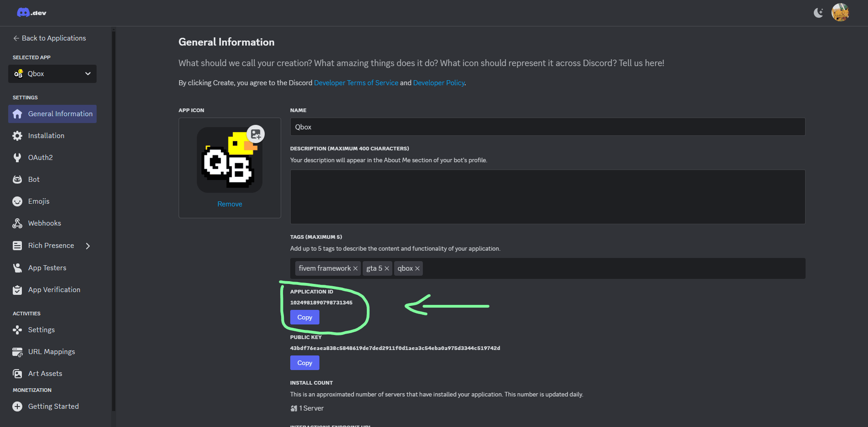Open the Art Assets page

(45, 373)
